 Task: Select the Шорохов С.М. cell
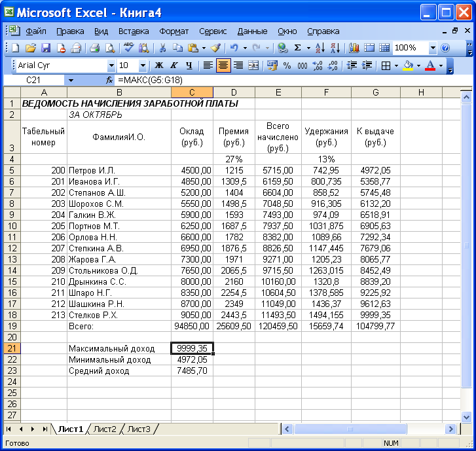click(x=119, y=204)
